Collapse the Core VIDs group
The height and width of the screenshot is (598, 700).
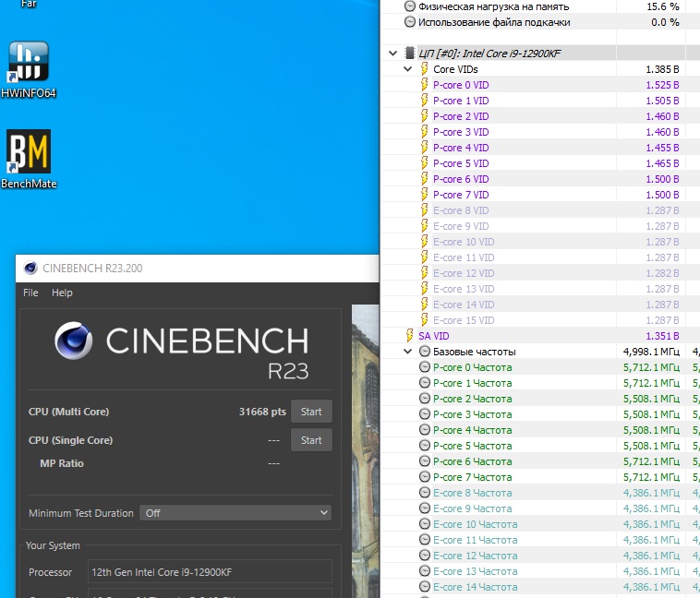(407, 68)
